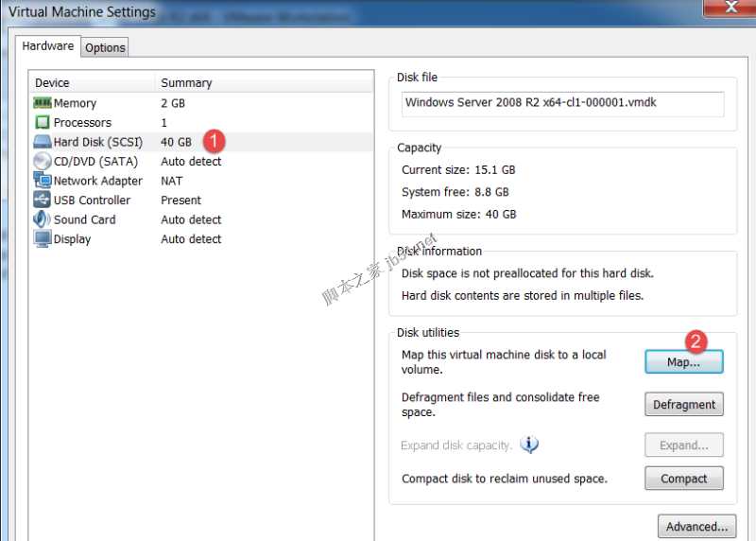Select the CD/DVD (SATA) label
The image size is (756, 541).
point(95,161)
